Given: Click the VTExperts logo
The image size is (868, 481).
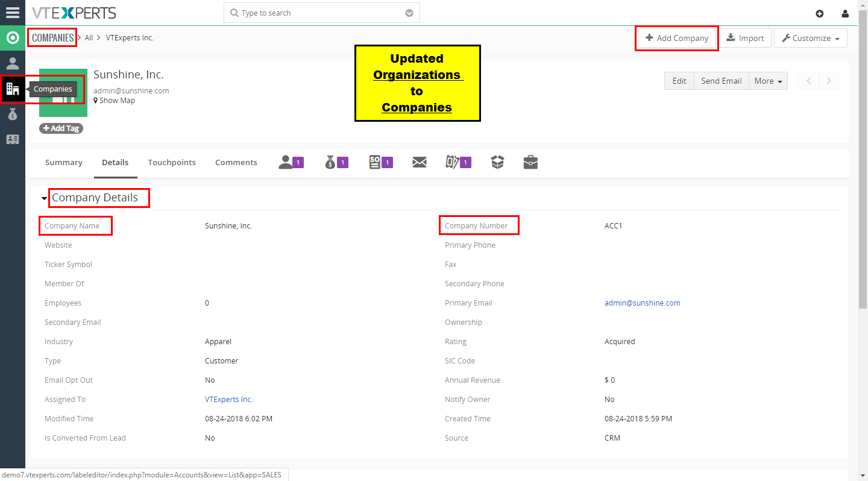Looking at the screenshot, I should point(74,13).
